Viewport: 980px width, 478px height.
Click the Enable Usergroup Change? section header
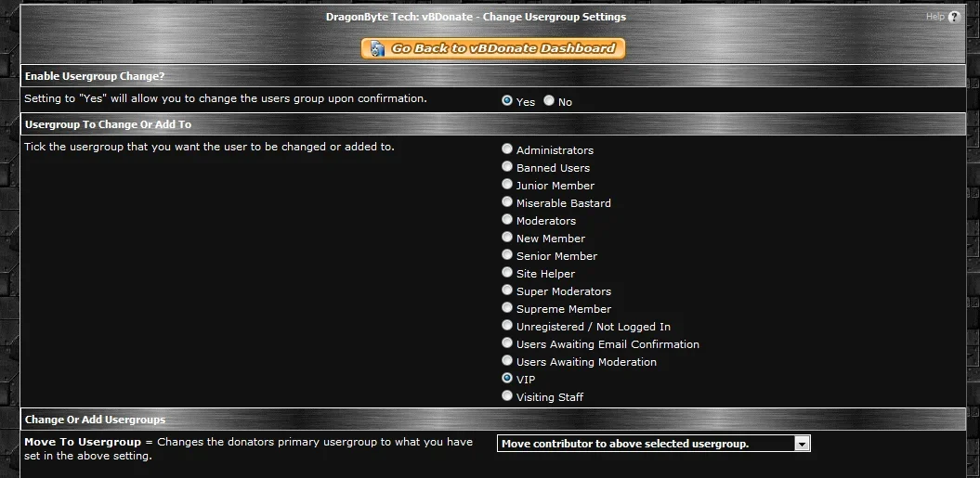493,76
